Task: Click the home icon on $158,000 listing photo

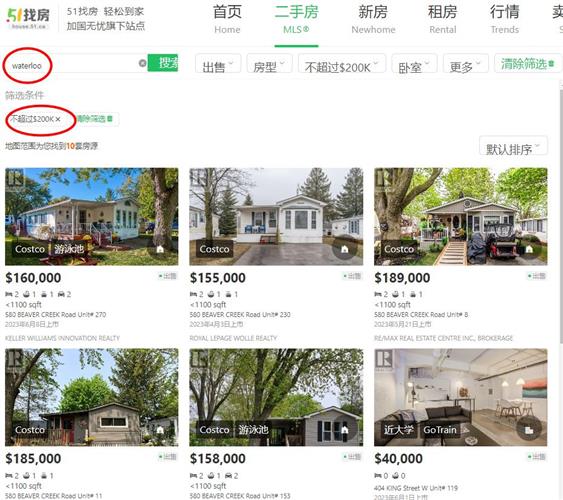Action: 344,430
